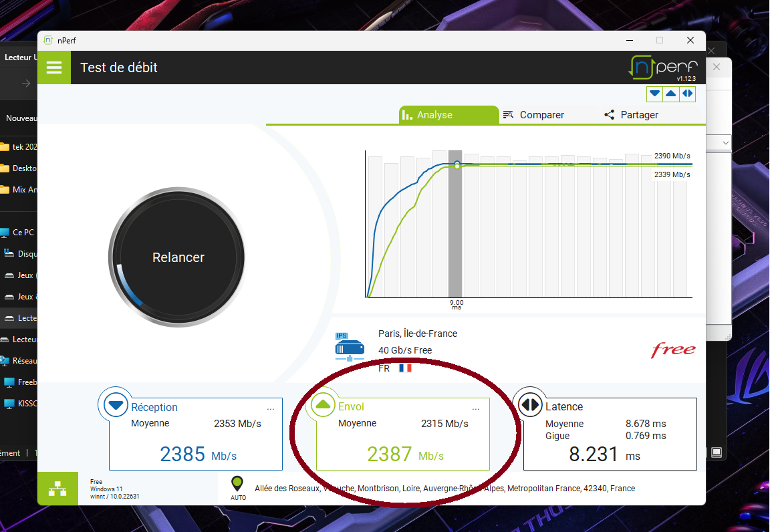Click the Relancer restart test button

pos(177,257)
